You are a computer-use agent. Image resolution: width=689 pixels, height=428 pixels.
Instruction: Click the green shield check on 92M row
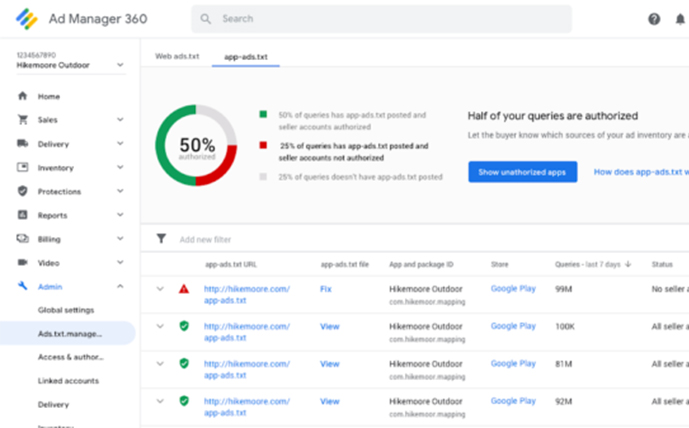click(184, 401)
